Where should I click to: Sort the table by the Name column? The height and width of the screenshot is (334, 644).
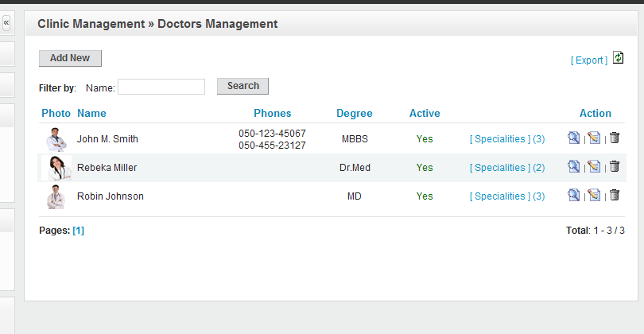pyautogui.click(x=91, y=113)
